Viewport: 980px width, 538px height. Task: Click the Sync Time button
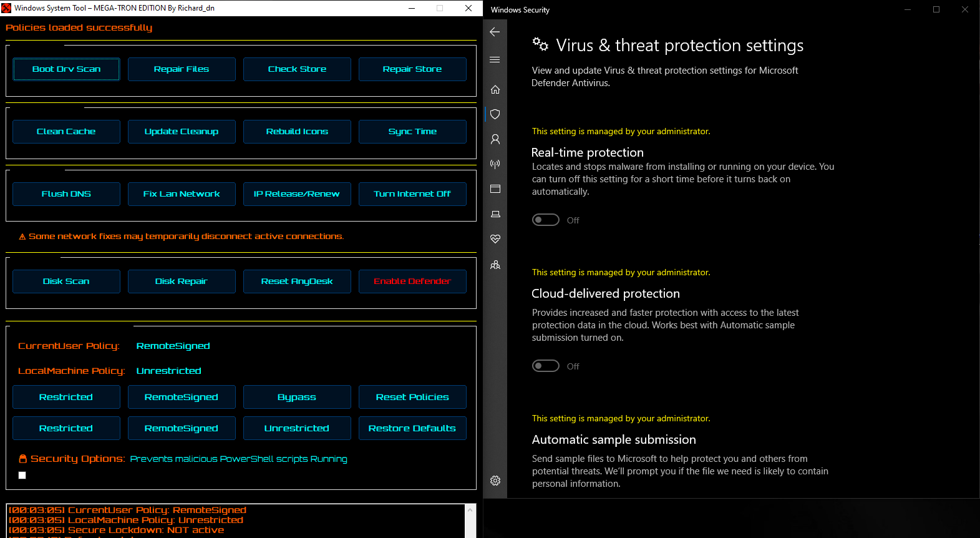click(x=412, y=132)
